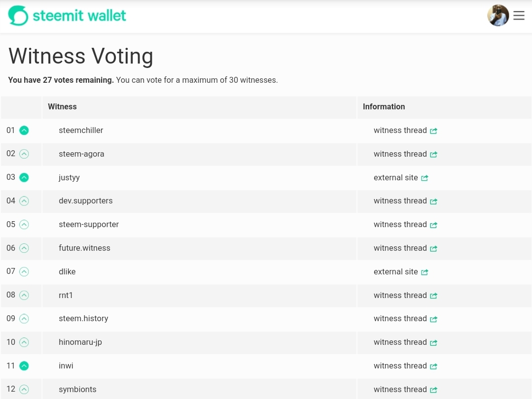
Task: Remove vote for justyy witness
Action: click(x=24, y=177)
